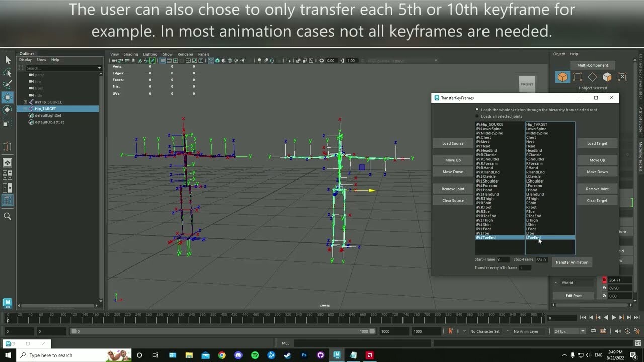Screen dimensions: 644x362
Task: Open the '24 fps' frame rate dropdown
Action: point(569,331)
